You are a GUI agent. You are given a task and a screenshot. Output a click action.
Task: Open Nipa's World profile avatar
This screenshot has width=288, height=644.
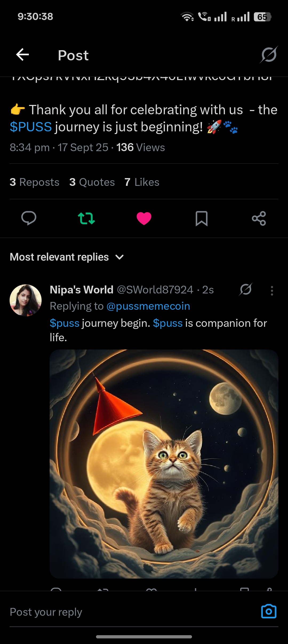coord(26,300)
